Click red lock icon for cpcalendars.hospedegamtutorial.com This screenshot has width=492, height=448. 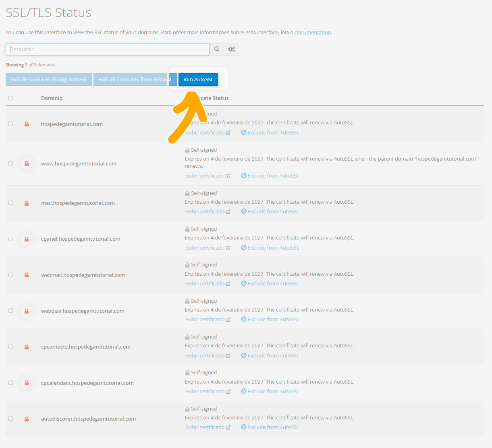click(x=27, y=383)
